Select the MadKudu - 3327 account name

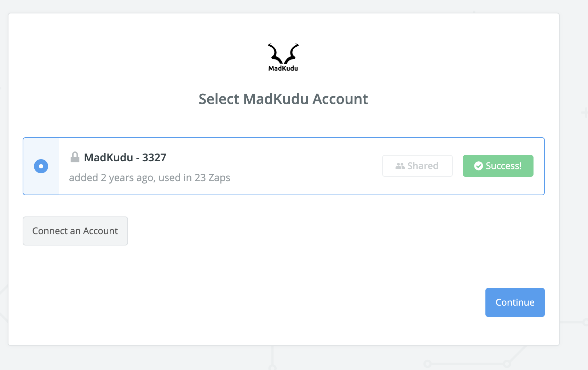[x=125, y=157]
